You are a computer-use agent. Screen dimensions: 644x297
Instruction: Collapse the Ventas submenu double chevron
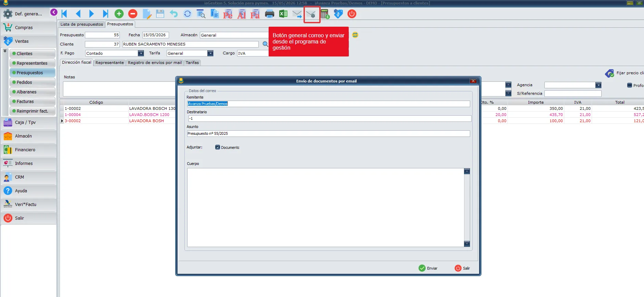point(5,51)
